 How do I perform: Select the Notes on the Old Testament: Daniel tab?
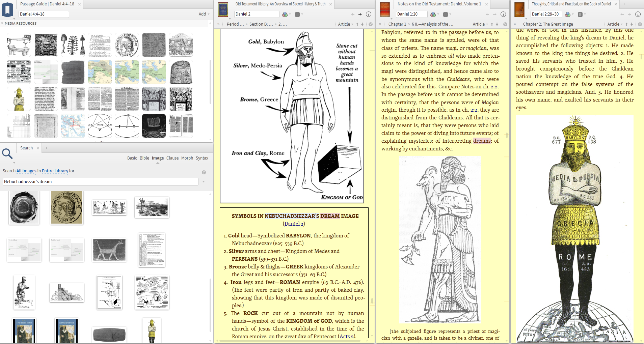tap(439, 4)
